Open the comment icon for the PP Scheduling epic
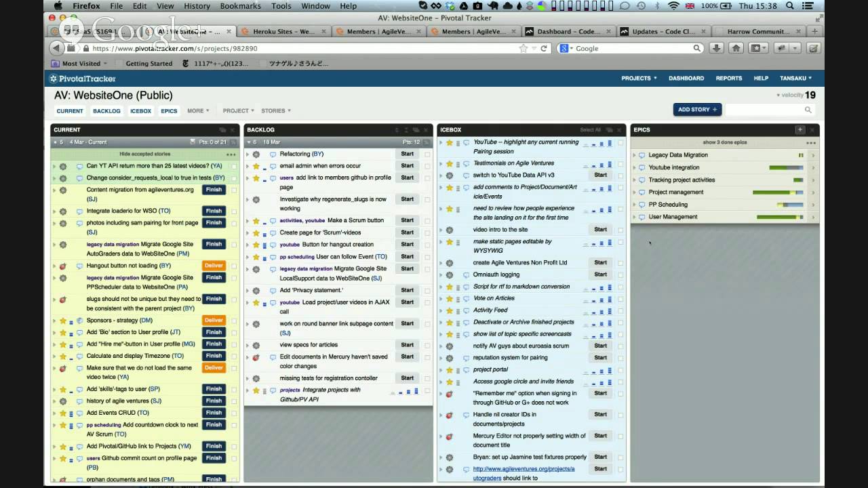 642,205
